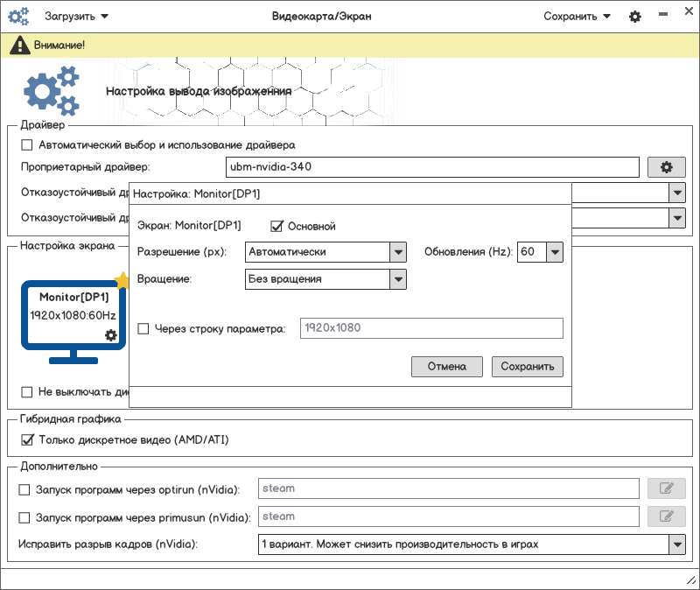Screen dimensions: 700x590
Task: Open proprietary driver gear settings button
Action: [667, 167]
